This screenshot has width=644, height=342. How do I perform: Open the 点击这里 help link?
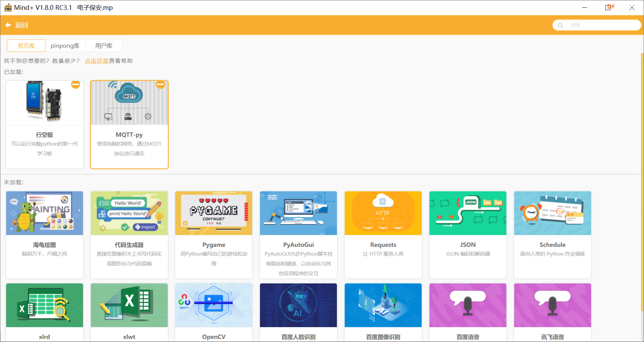click(97, 61)
